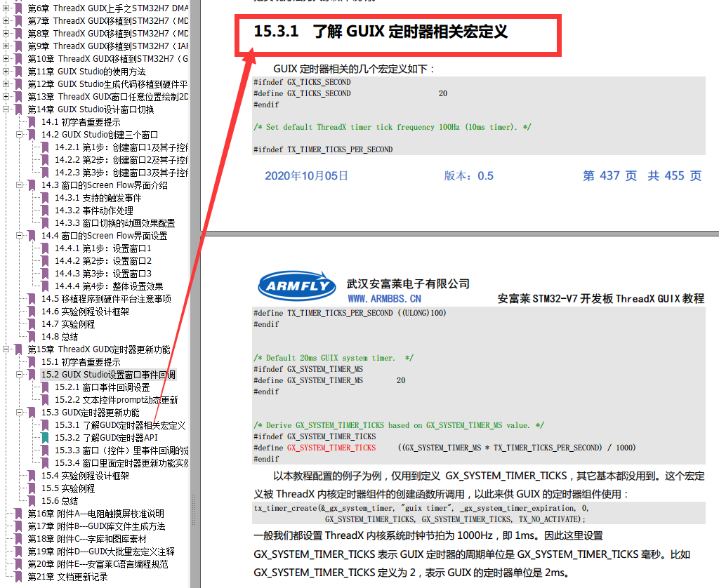Collapse the 第15章 ThreadX GUIX定时器更新功能 chapter

click(x=6, y=349)
